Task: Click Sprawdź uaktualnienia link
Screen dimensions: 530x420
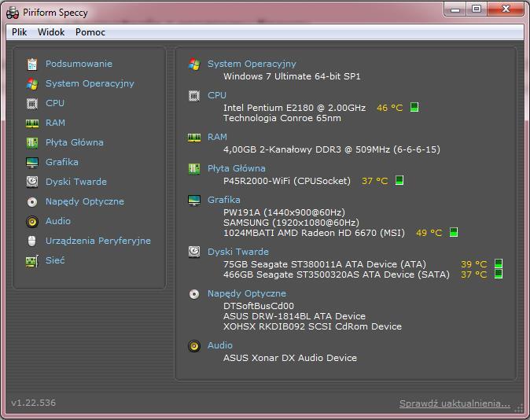Action: click(455, 403)
